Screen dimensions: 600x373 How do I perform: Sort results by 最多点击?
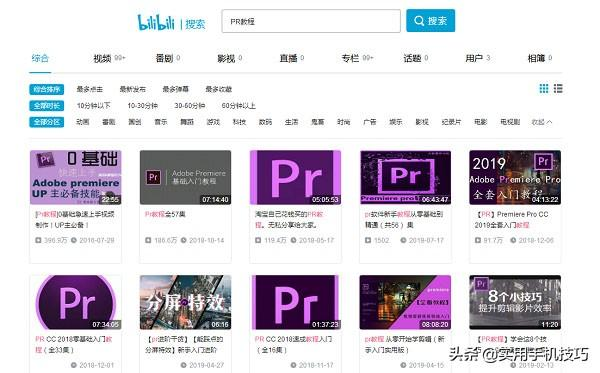tap(90, 89)
